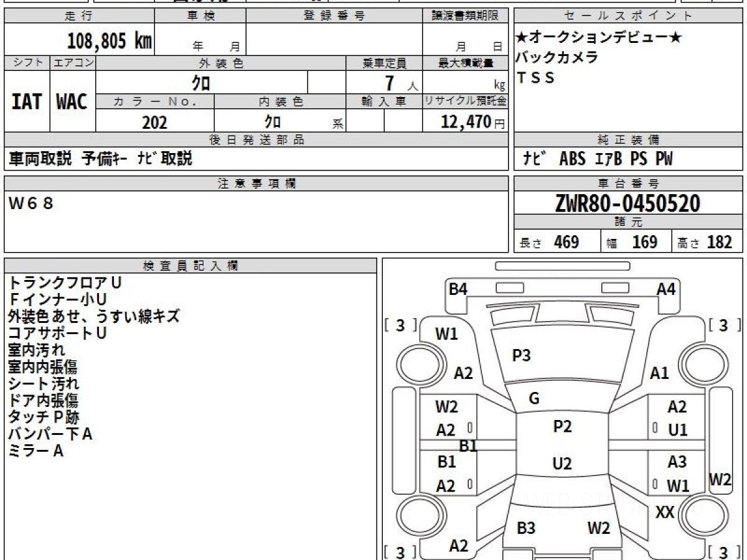Select the B3 mark on the diagram
This screenshot has width=747, height=560.
526,529
